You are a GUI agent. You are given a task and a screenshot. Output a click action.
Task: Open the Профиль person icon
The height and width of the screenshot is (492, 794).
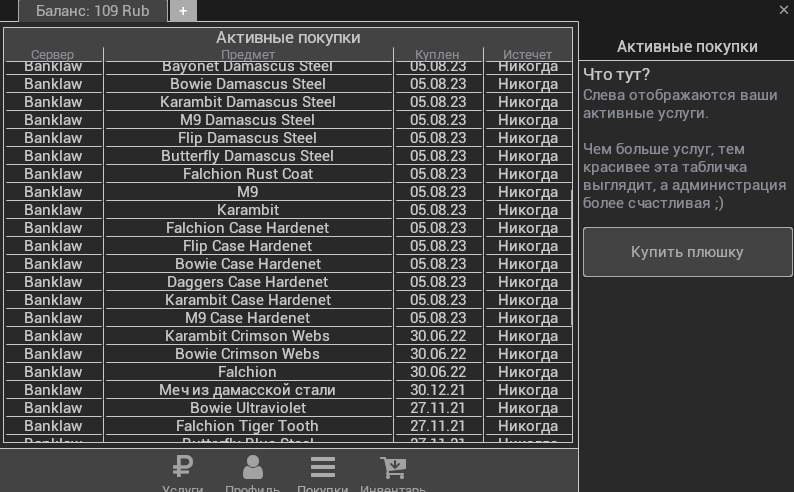[253, 467]
